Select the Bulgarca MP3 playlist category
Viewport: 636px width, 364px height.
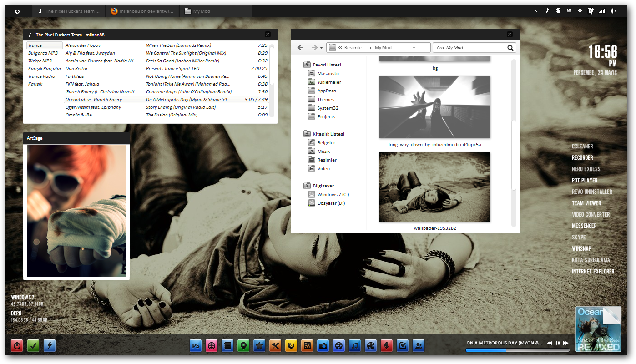click(x=43, y=53)
